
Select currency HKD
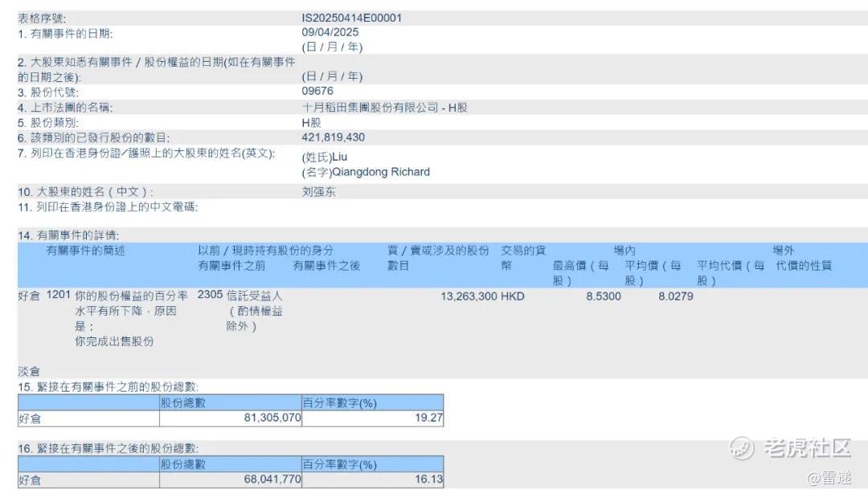pyautogui.click(x=513, y=296)
